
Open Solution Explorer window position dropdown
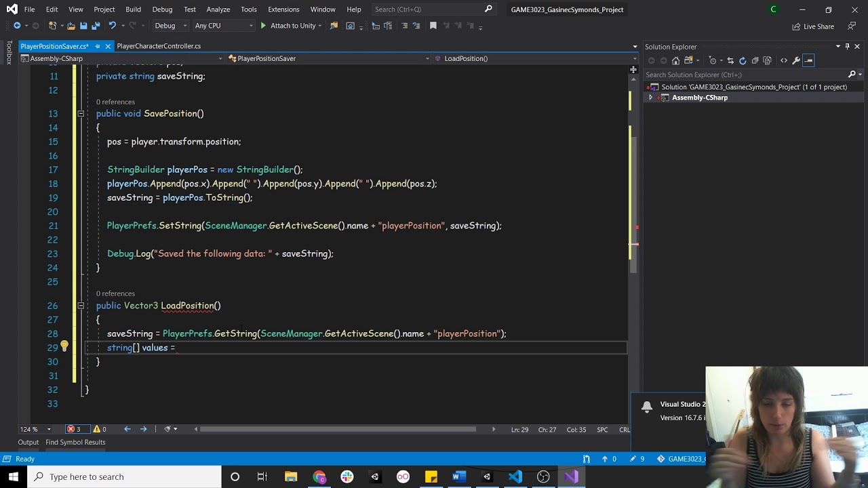(x=838, y=46)
